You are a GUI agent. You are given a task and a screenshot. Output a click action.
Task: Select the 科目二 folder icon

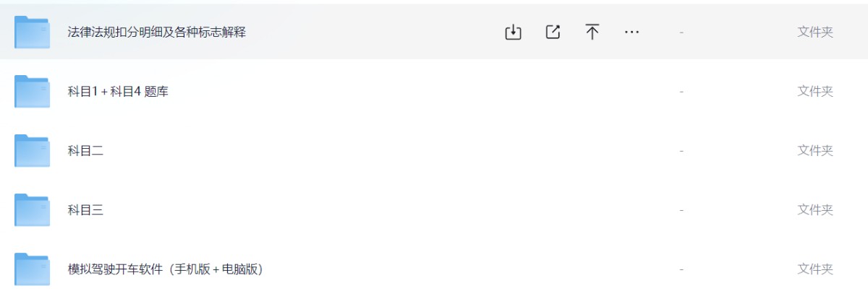32,151
